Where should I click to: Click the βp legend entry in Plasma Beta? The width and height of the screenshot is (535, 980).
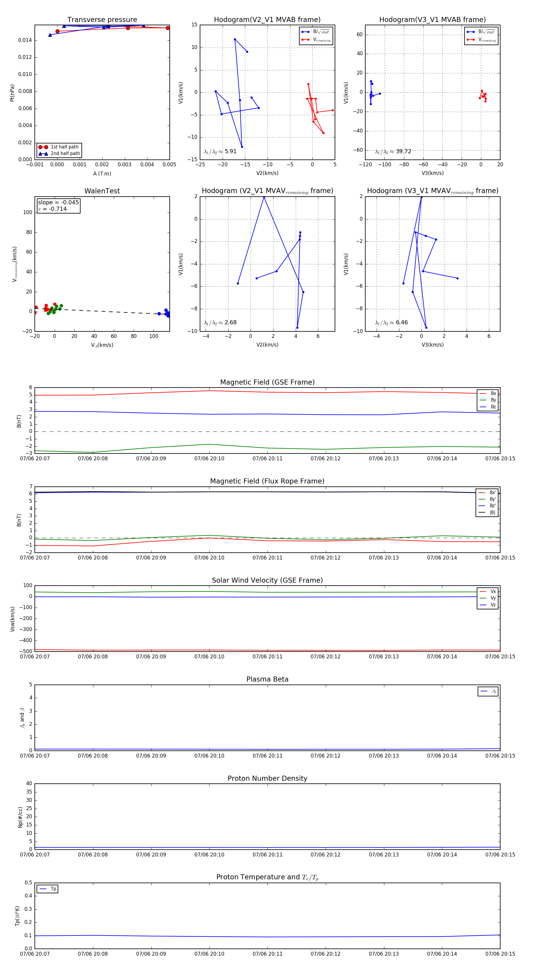(488, 691)
